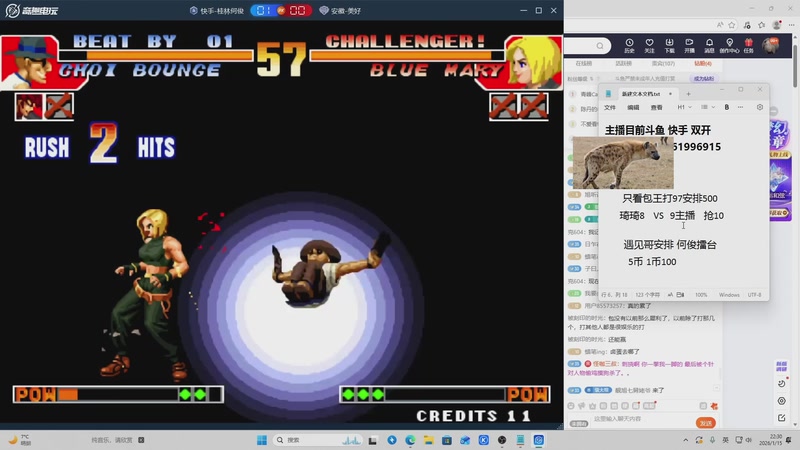Open the History icon in Douyu header

[629, 45]
